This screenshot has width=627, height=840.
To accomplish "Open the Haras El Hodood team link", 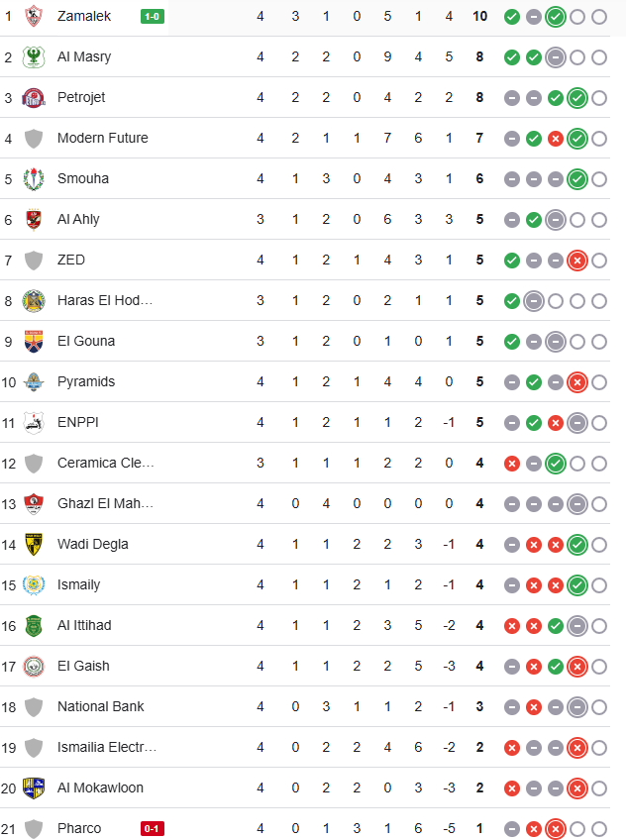I will pos(105,300).
